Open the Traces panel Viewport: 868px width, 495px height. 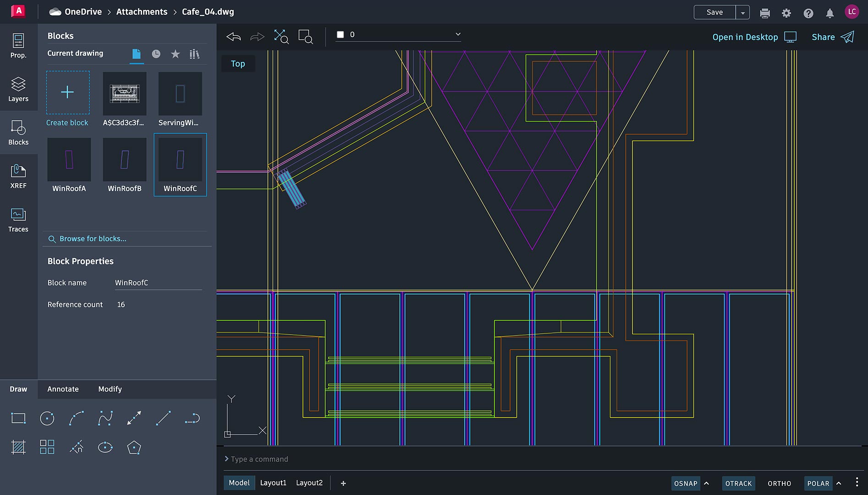[x=18, y=220]
